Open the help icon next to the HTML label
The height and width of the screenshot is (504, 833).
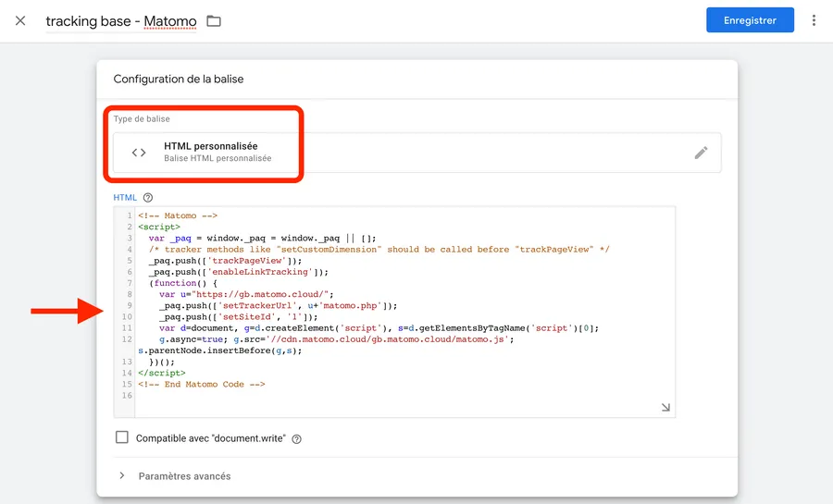(x=148, y=197)
